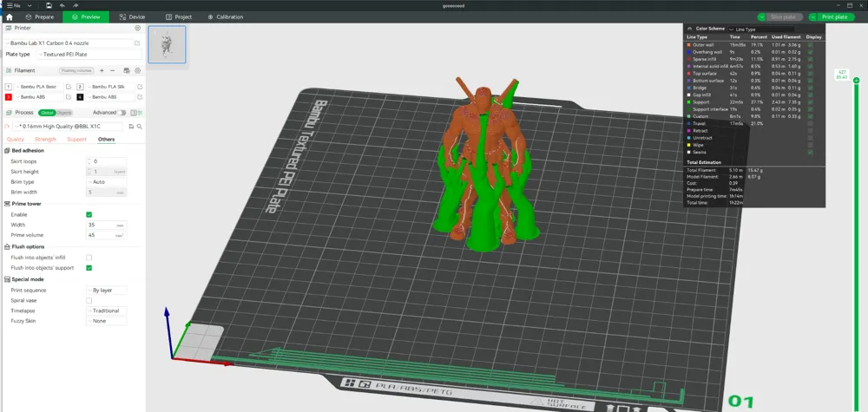Save the project with the disk icon
Image resolution: width=868 pixels, height=412 pixels.
(x=49, y=5)
